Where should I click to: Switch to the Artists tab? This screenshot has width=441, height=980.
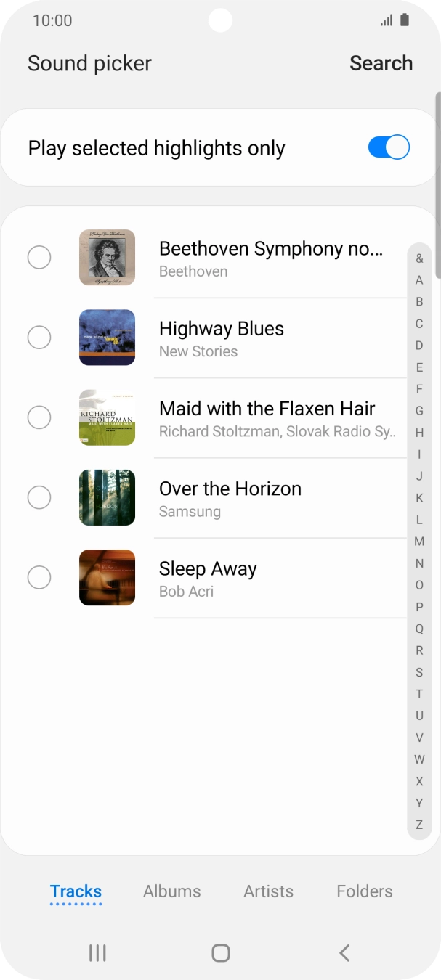click(268, 891)
